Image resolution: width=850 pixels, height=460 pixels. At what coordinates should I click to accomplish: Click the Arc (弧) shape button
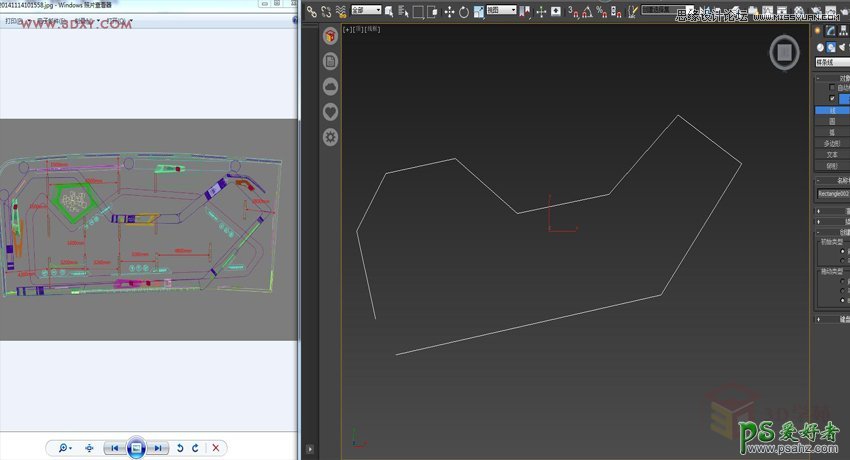(x=832, y=132)
